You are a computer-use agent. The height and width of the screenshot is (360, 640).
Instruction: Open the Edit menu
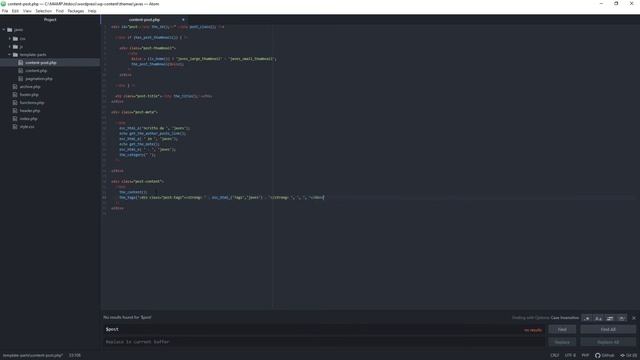click(x=16, y=11)
